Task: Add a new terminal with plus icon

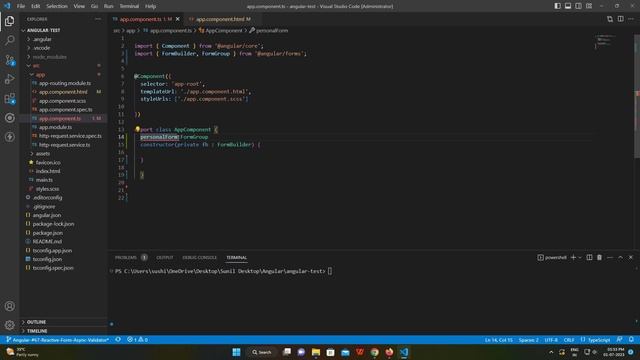Action: (x=573, y=258)
